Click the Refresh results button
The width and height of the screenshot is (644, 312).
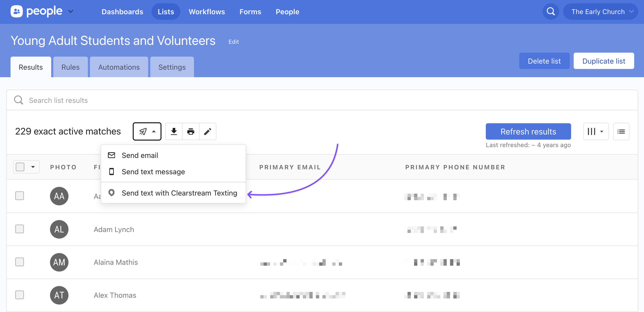528,131
